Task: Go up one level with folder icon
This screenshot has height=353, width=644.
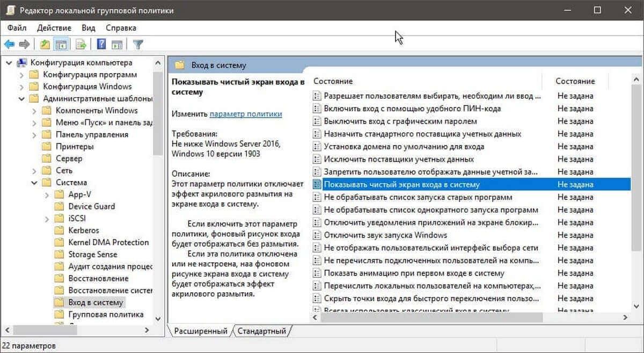Action: tap(45, 44)
